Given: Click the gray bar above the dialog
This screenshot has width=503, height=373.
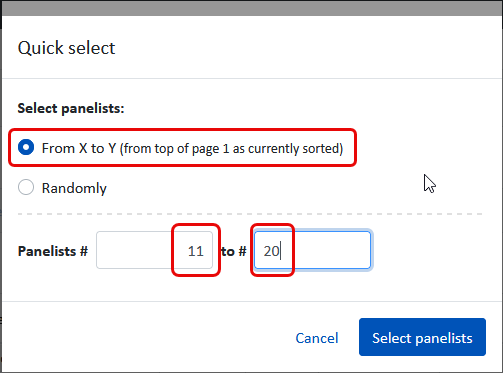Looking at the screenshot, I should (252, 8).
